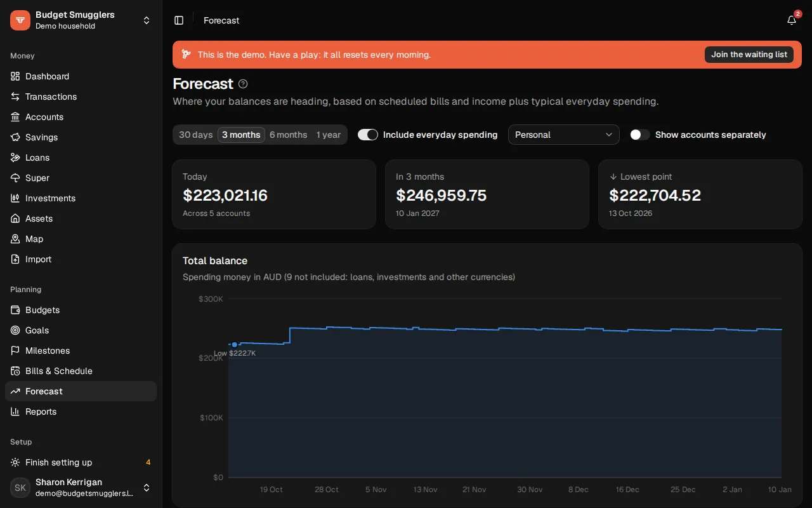
Task: Click the Join the waiting list button
Action: point(749,55)
